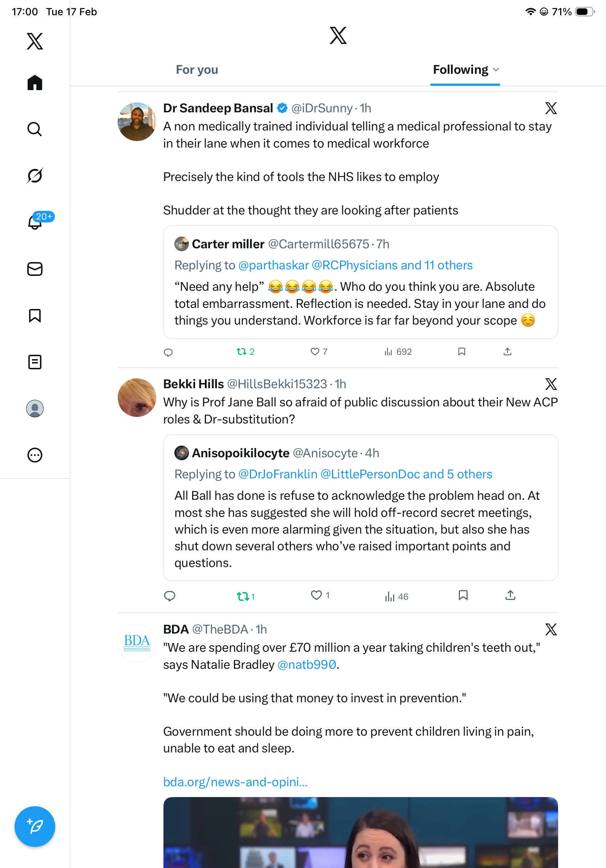Image resolution: width=606 pixels, height=868 pixels.
Task: Bookmark Bekki Hills' post
Action: 463,595
